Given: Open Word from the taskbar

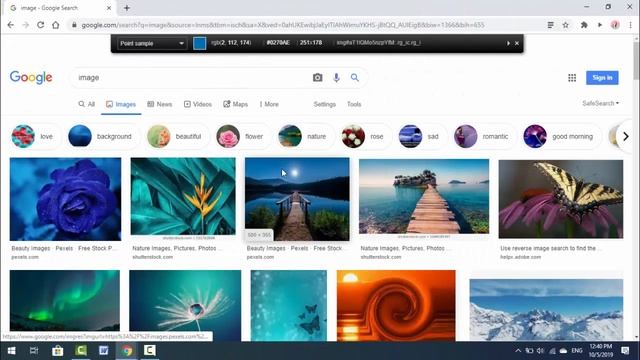Looking at the screenshot, I should pos(104,351).
